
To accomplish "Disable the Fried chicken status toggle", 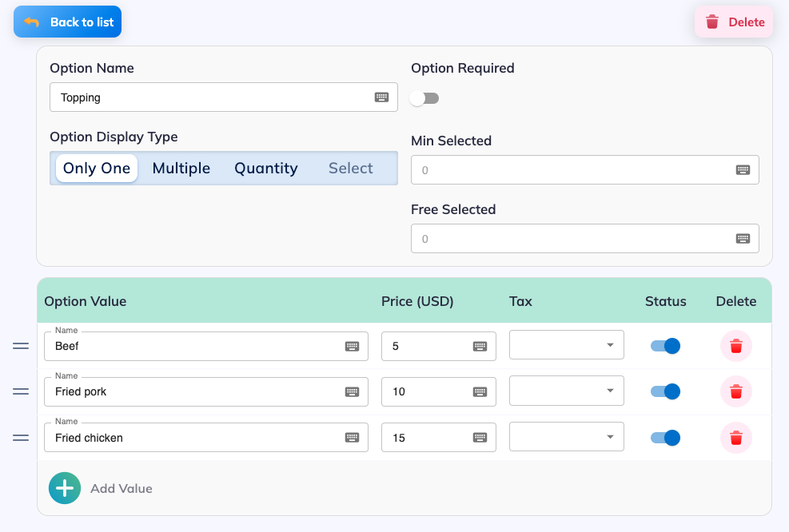I will point(665,438).
